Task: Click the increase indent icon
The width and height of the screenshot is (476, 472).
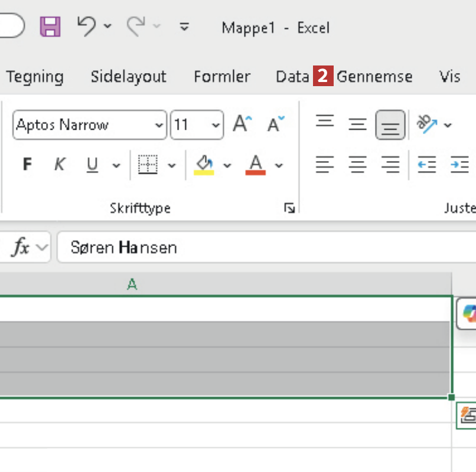Action: (x=459, y=165)
